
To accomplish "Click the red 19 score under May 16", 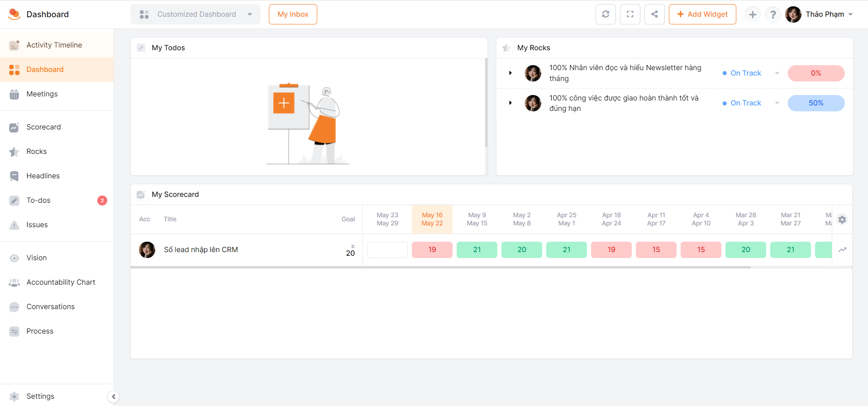I will pyautogui.click(x=432, y=250).
